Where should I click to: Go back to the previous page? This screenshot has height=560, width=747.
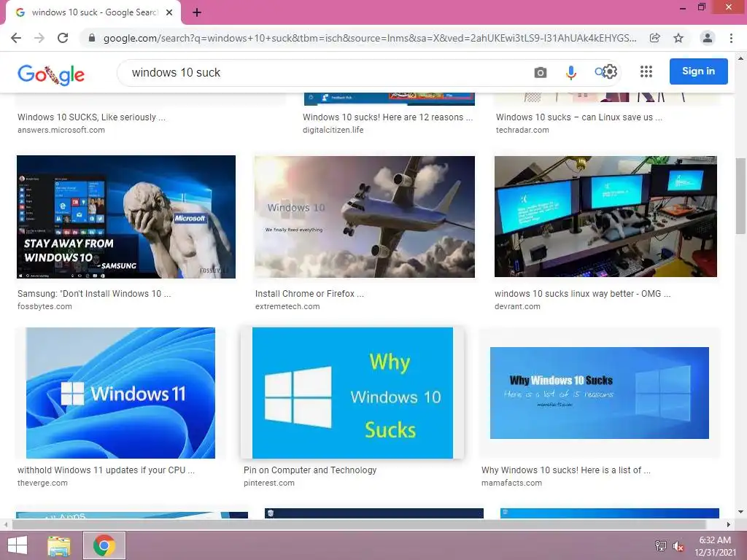[x=16, y=38]
